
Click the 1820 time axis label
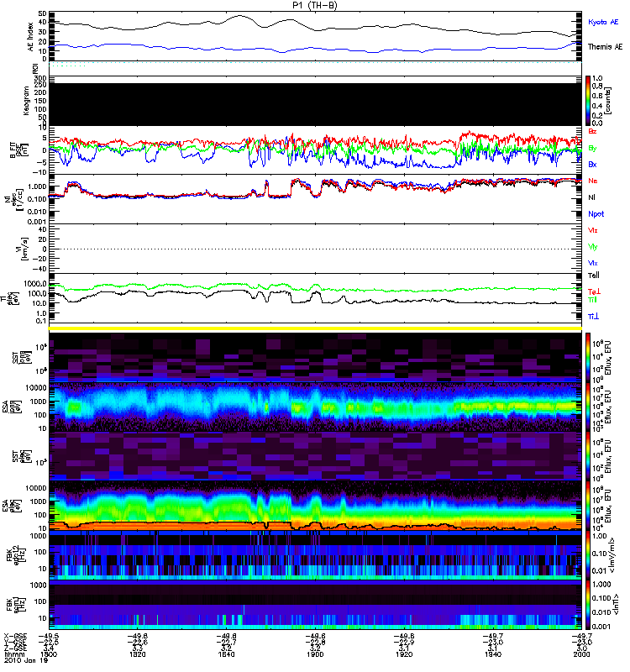(x=138, y=654)
